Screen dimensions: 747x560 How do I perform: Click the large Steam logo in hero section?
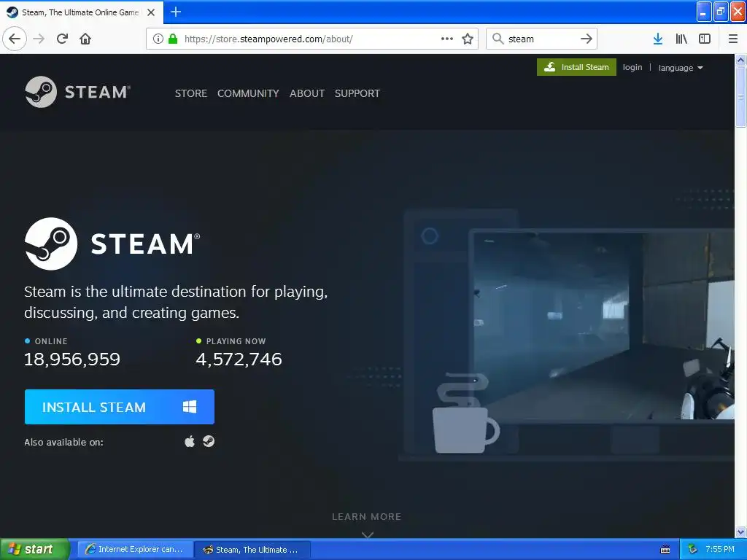point(112,244)
